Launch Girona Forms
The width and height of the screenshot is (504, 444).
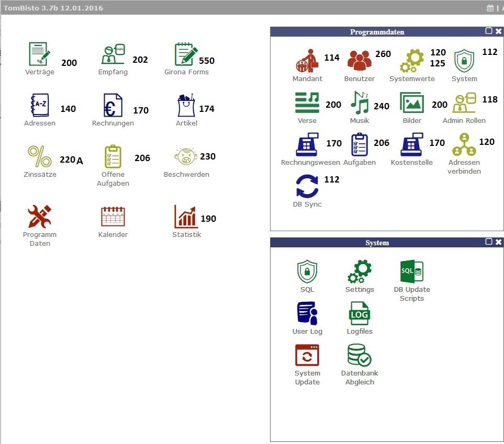pyautogui.click(x=186, y=55)
